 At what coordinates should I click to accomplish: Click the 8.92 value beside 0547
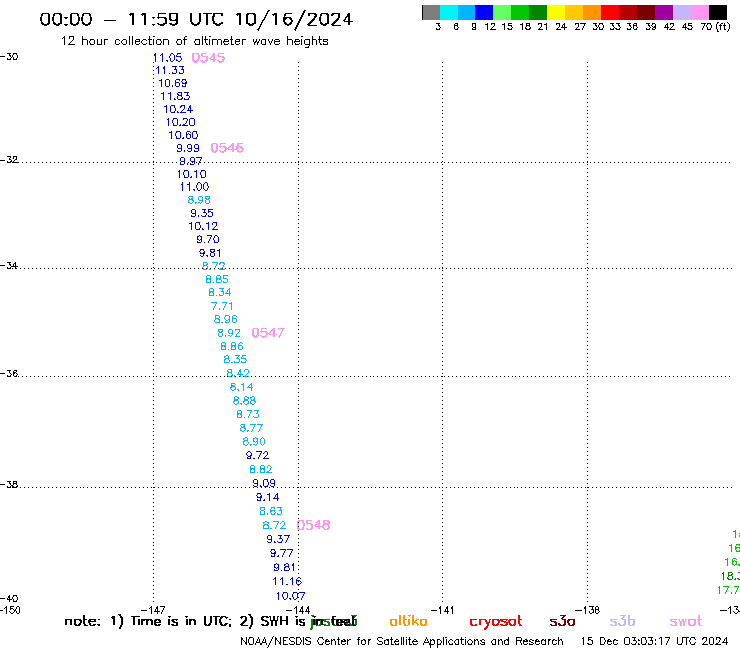coord(229,333)
